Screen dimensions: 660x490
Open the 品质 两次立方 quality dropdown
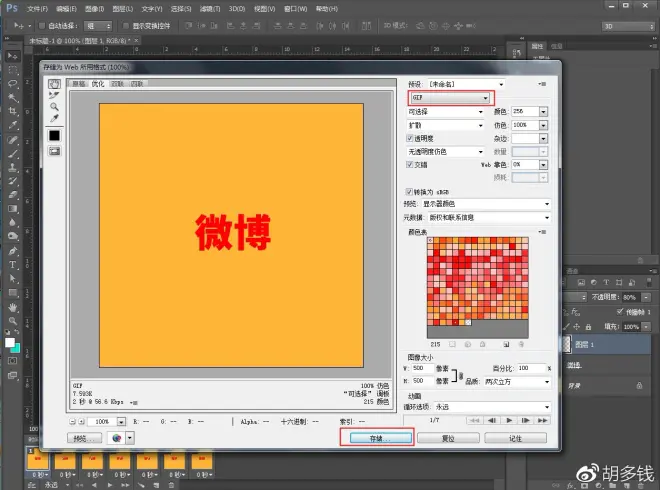click(516, 382)
